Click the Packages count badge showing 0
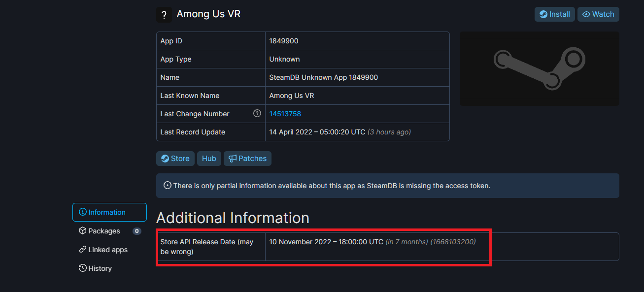 [137, 231]
